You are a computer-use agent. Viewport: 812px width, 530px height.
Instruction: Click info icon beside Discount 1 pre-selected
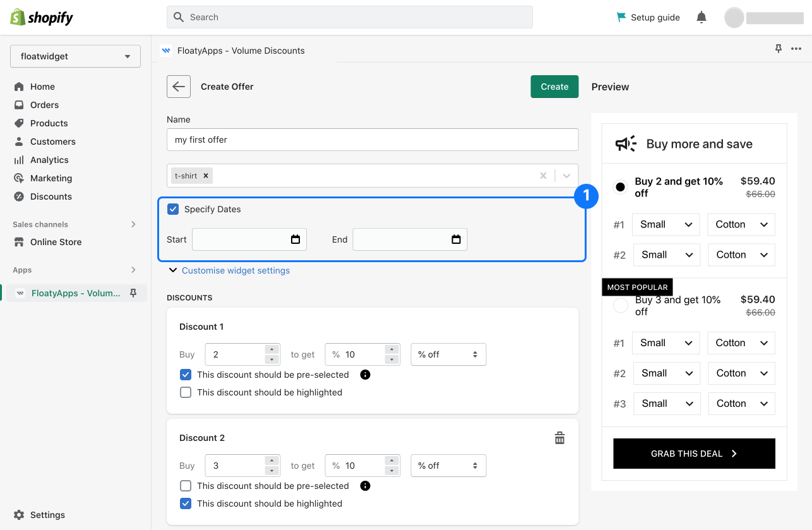click(365, 375)
